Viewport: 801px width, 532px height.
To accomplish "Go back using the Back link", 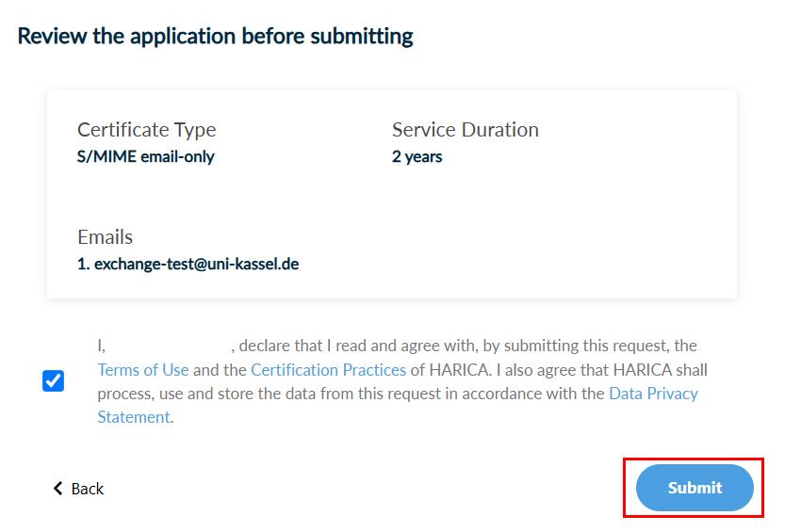I will click(87, 489).
